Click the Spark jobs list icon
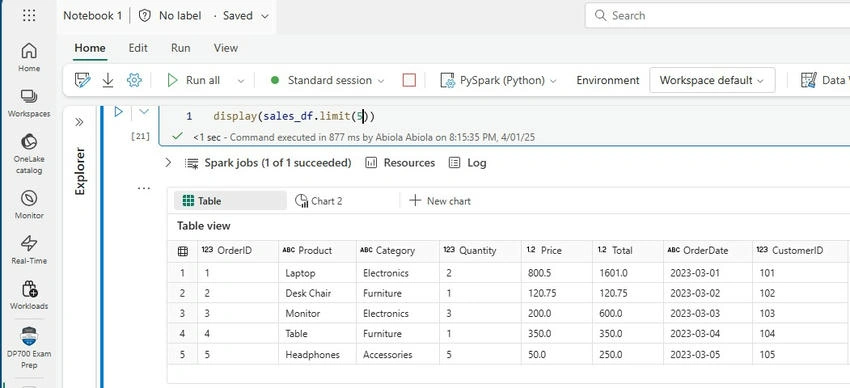The height and width of the screenshot is (388, 850). click(191, 163)
